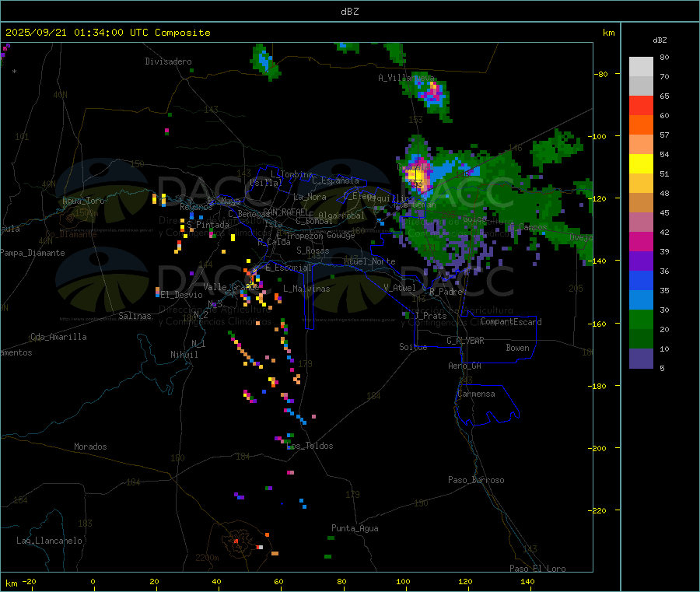Select the Salinas map label

tap(136, 316)
